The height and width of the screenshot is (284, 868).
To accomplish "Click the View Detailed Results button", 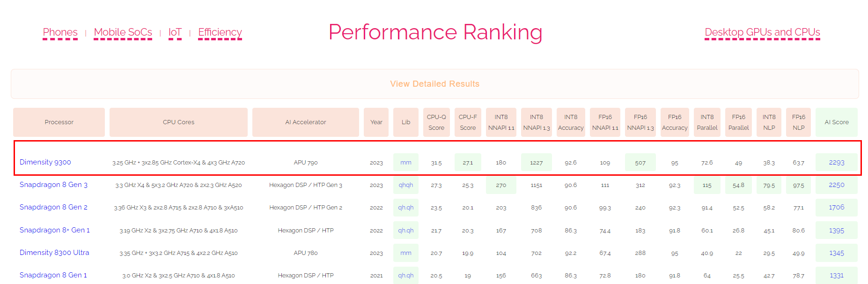I will (x=434, y=84).
